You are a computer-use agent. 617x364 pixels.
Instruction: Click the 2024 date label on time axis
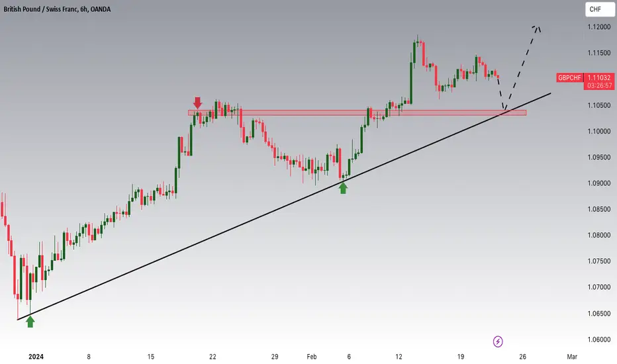click(36, 357)
